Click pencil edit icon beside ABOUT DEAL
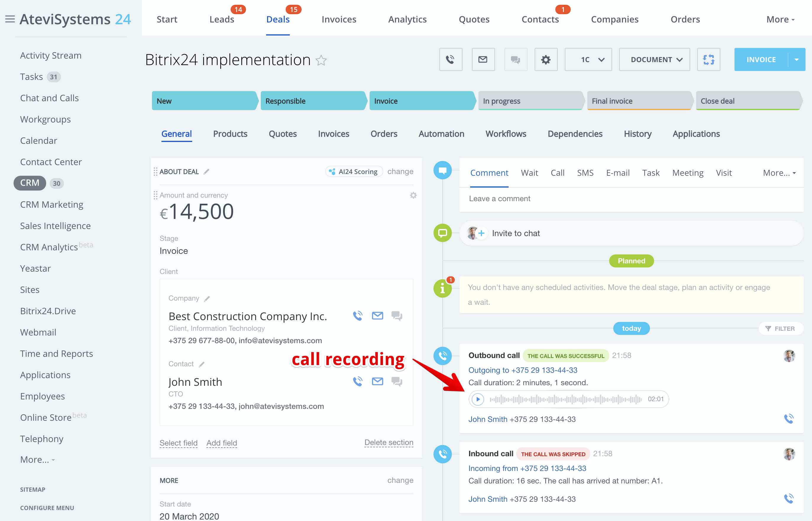The height and width of the screenshot is (521, 812). point(206,172)
